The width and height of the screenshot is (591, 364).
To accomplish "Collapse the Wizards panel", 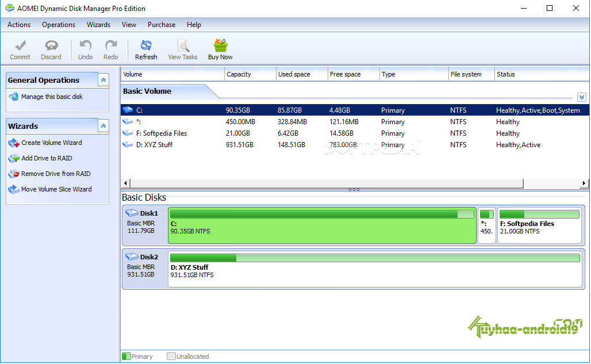I will click(x=103, y=126).
